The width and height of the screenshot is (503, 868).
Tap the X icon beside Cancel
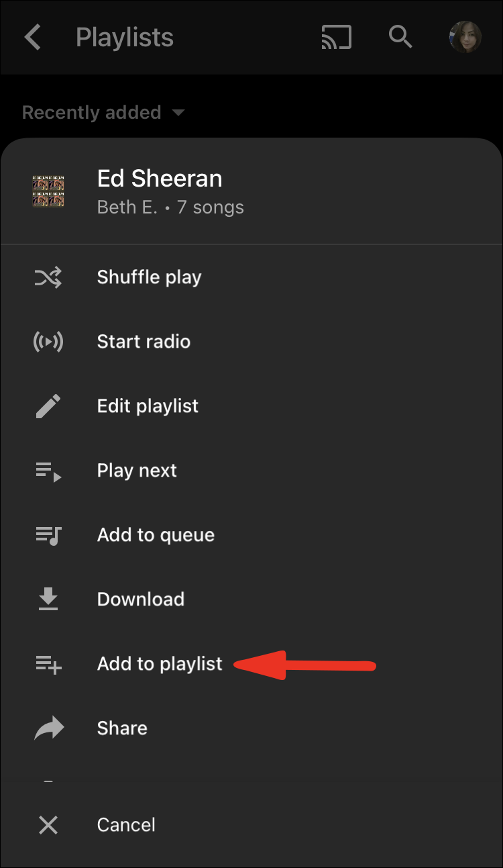[48, 825]
